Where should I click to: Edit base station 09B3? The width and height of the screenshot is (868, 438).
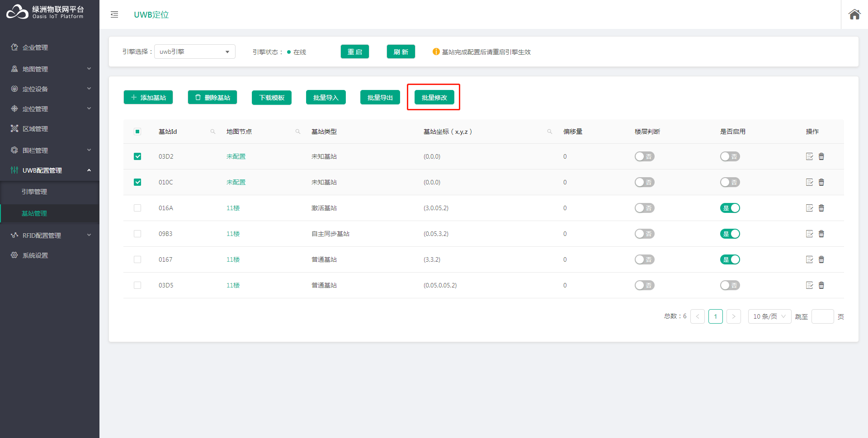[x=809, y=234]
